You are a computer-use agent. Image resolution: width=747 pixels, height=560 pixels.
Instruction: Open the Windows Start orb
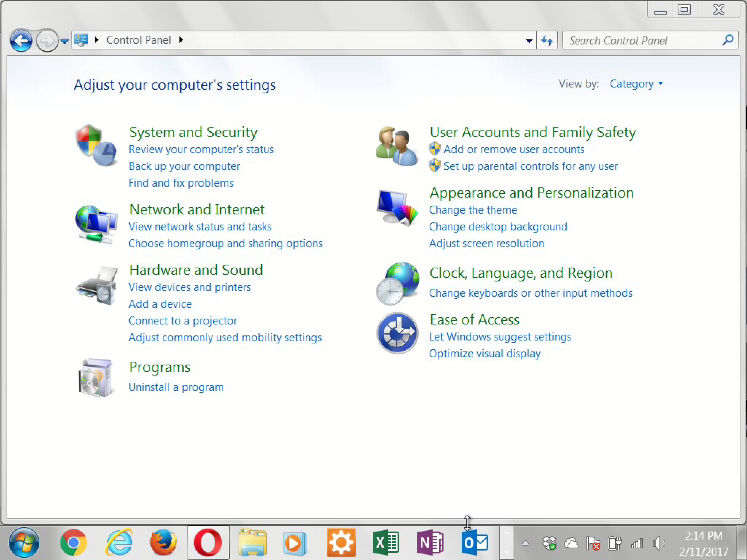pyautogui.click(x=24, y=543)
